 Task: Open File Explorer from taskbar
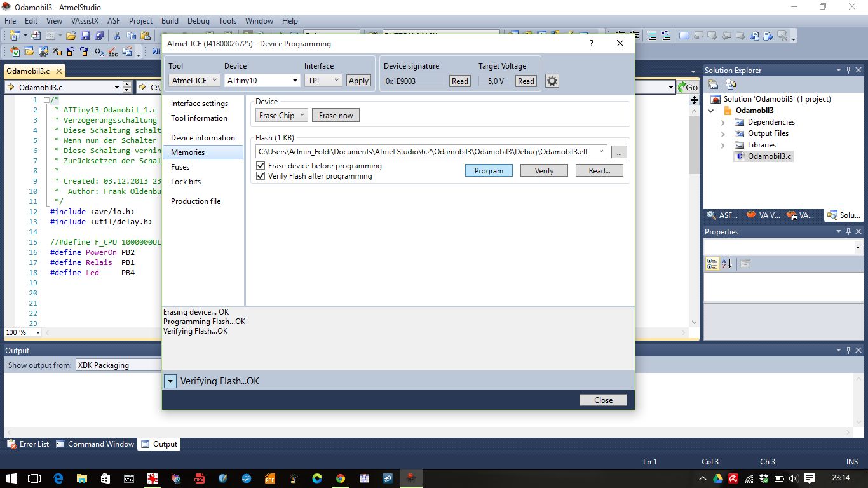(x=82, y=478)
